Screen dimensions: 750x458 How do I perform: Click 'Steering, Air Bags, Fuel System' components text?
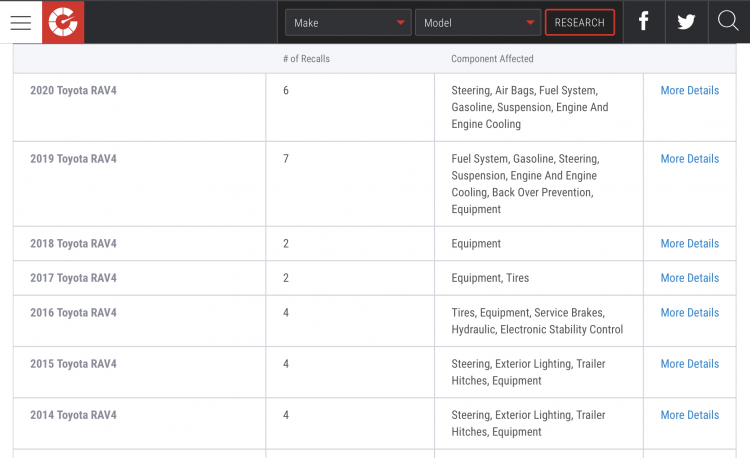[530, 107]
